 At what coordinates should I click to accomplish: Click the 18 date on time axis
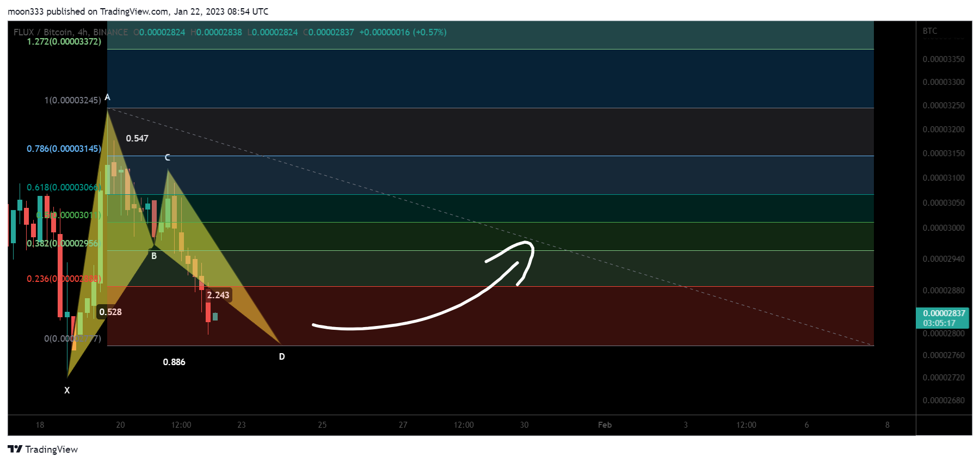click(40, 424)
